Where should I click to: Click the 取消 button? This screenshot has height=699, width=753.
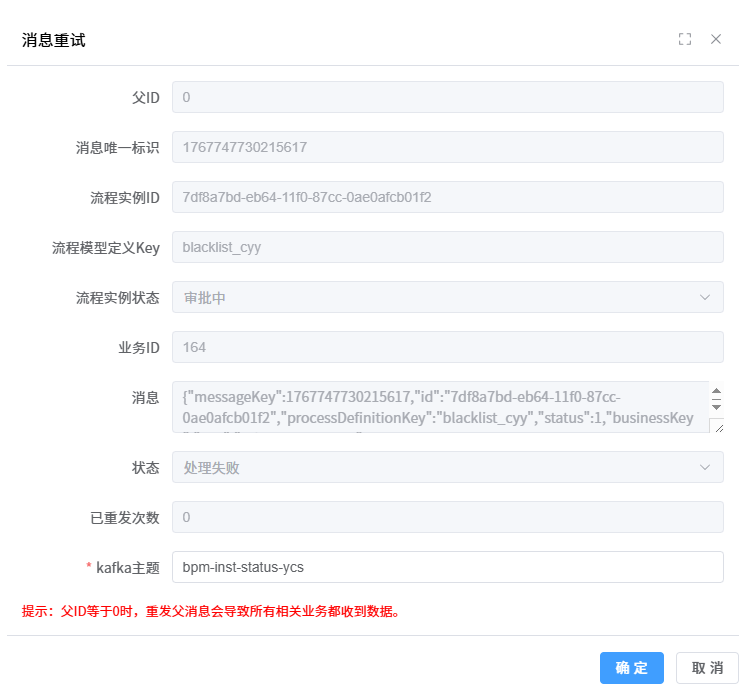(x=707, y=668)
